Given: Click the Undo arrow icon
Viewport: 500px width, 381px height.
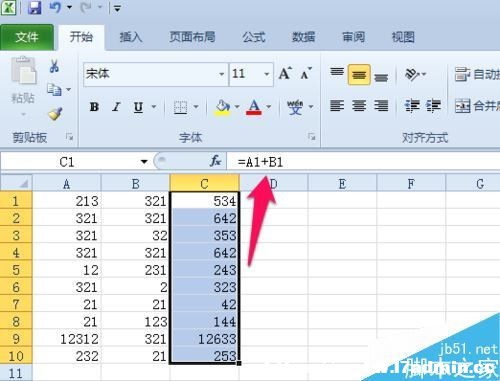Looking at the screenshot, I should (x=56, y=7).
